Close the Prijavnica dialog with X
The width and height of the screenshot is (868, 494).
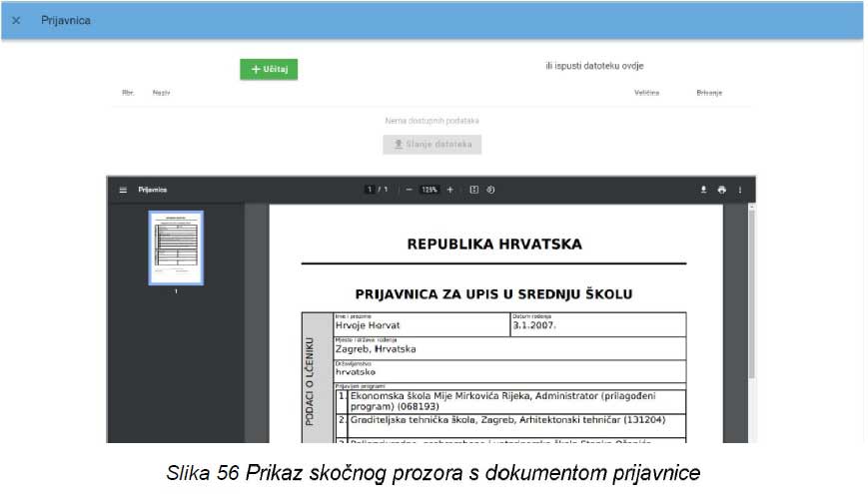pos(15,20)
